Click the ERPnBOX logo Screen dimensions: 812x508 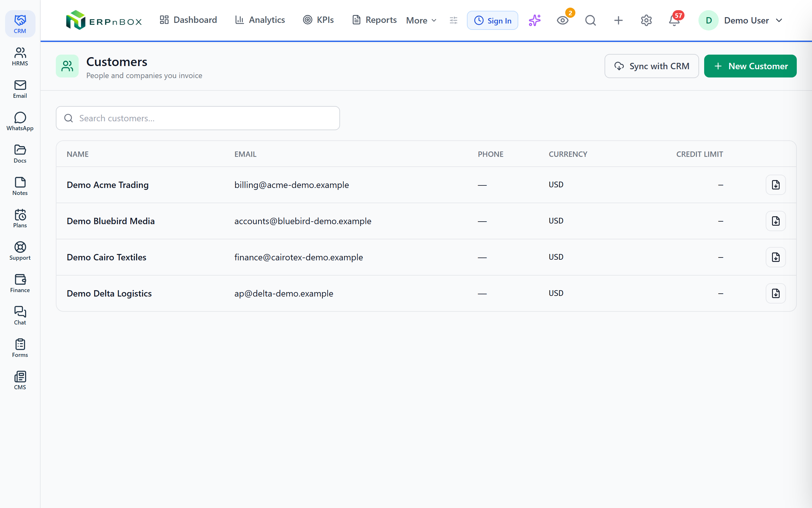(x=104, y=20)
